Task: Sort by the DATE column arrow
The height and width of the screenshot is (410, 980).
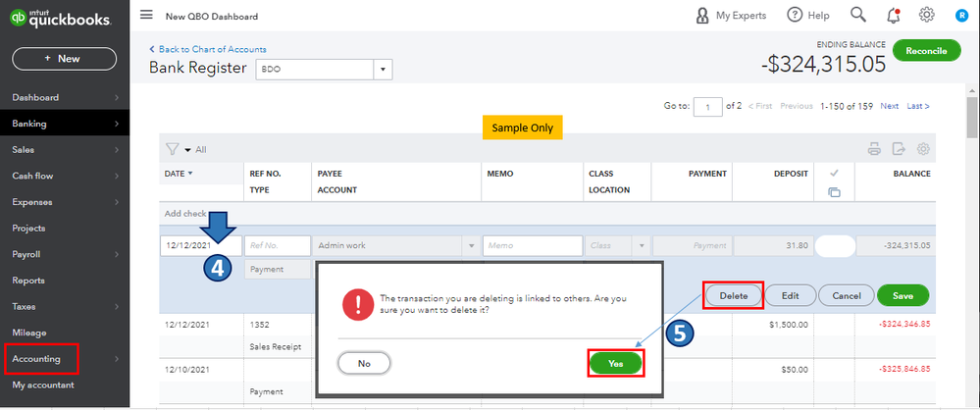Action: tap(190, 174)
